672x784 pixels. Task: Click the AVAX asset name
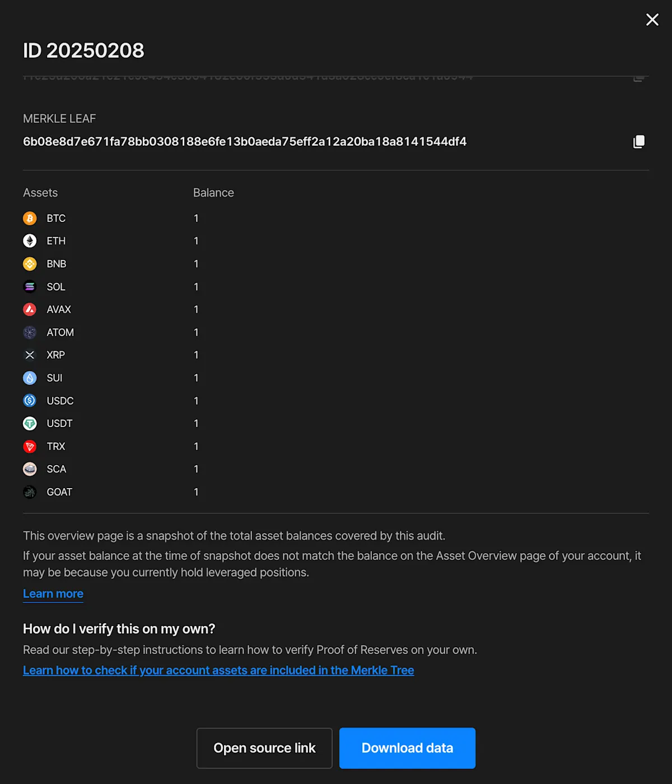59,309
